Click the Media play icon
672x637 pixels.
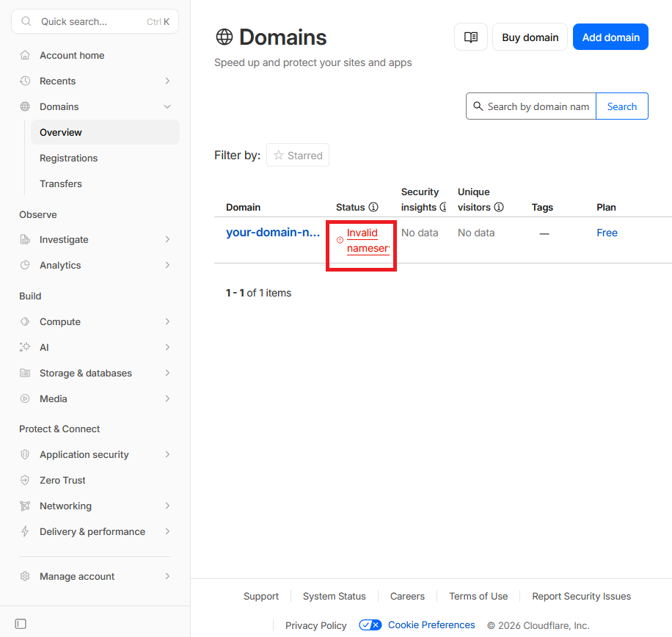click(x=25, y=398)
